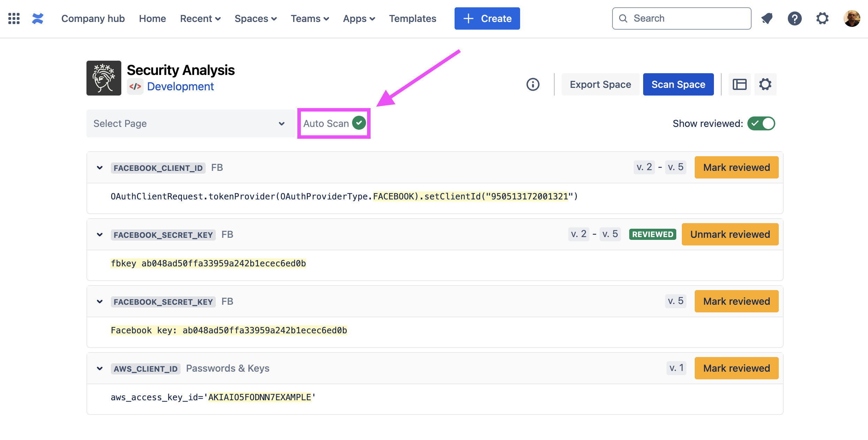
Task: Open the Recent dropdown menu
Action: coord(200,18)
